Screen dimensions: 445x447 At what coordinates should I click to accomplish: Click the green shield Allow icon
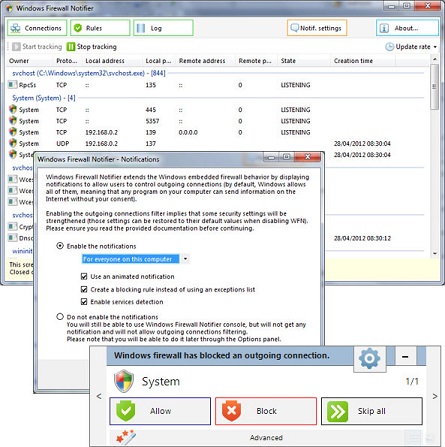[125, 411]
